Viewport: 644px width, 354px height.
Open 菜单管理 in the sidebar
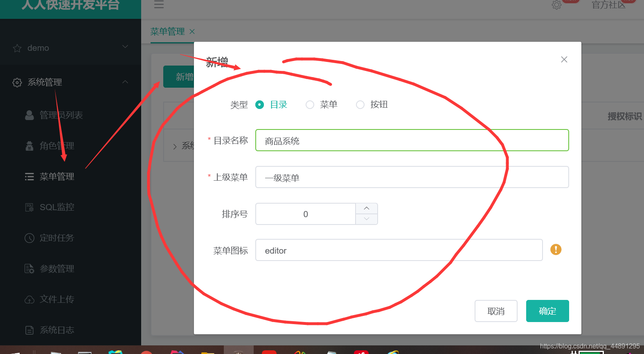[57, 177]
